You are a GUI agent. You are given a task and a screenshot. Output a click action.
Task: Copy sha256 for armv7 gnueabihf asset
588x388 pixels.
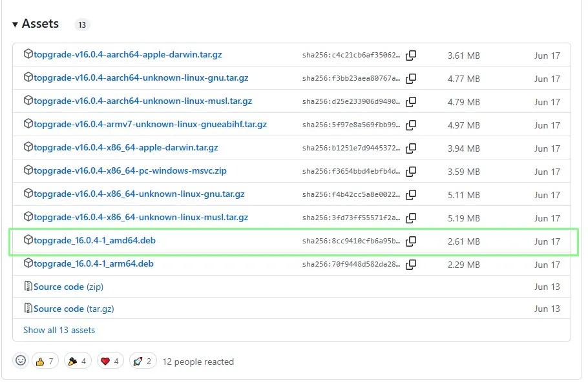[411, 125]
